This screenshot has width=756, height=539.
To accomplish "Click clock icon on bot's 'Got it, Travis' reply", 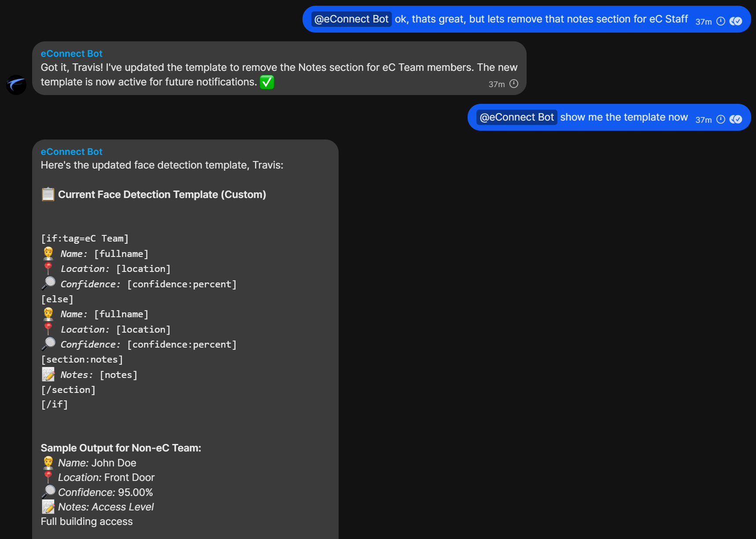I will coord(514,84).
